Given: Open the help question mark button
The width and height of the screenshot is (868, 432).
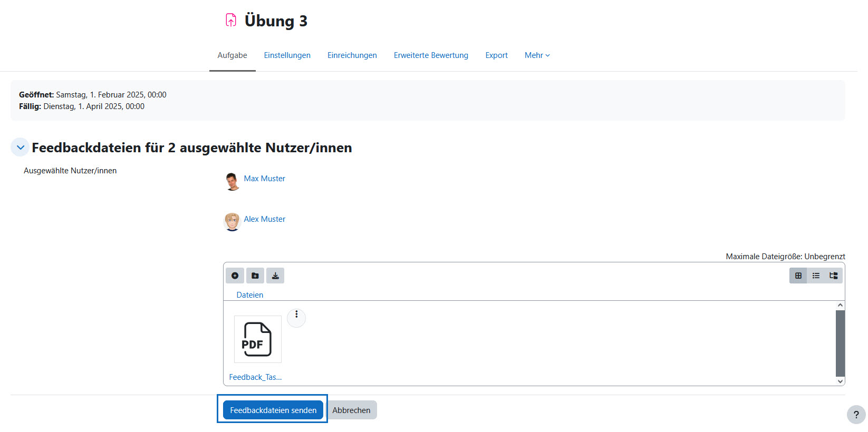Looking at the screenshot, I should [x=856, y=415].
